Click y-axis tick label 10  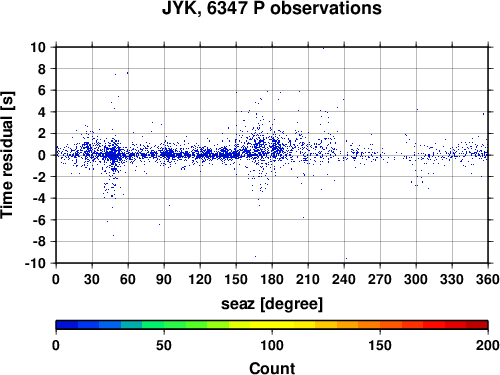[38, 47]
